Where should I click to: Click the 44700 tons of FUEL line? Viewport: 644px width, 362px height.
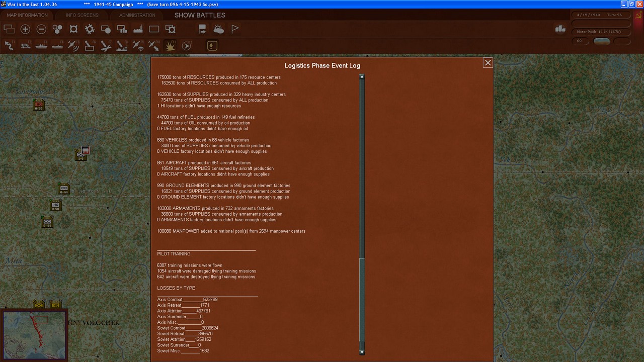click(x=206, y=117)
